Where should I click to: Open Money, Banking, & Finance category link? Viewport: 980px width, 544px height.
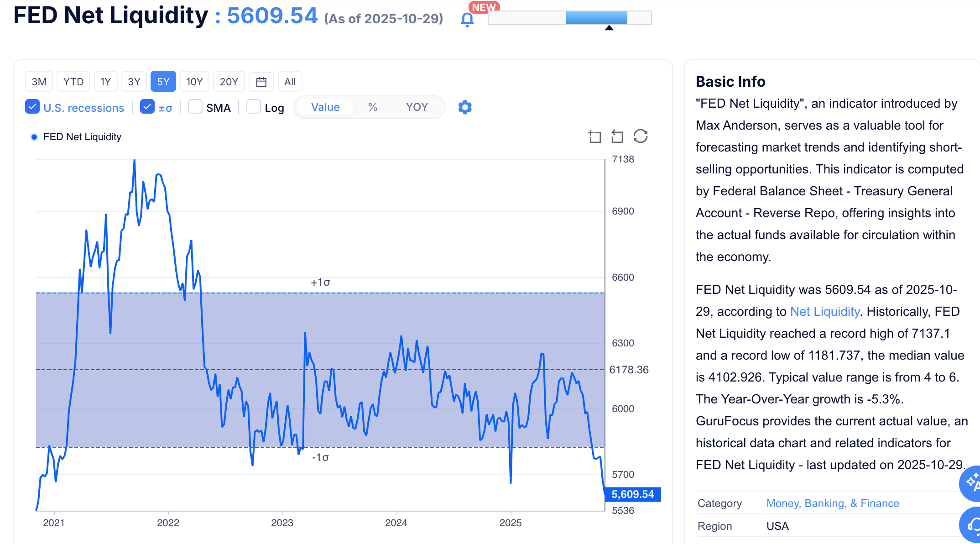point(832,503)
